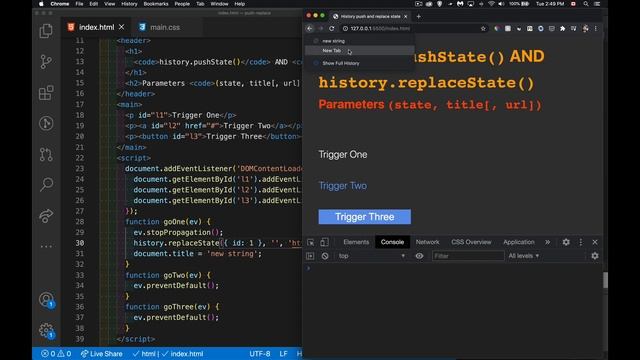
Task: Click line number 30 in gutter
Action: 80,243
